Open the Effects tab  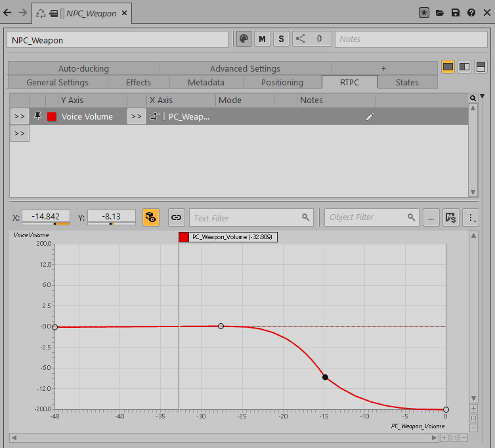click(139, 82)
